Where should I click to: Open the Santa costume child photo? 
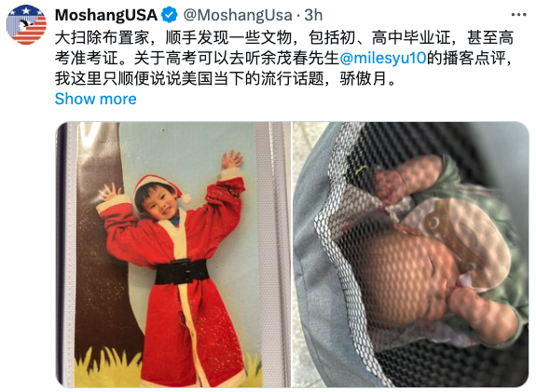(173, 254)
